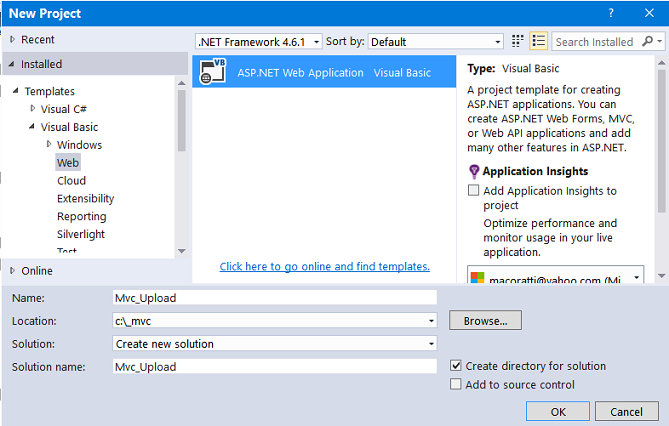Open search options dropdown arrow
This screenshot has width=669, height=426.
(x=660, y=41)
